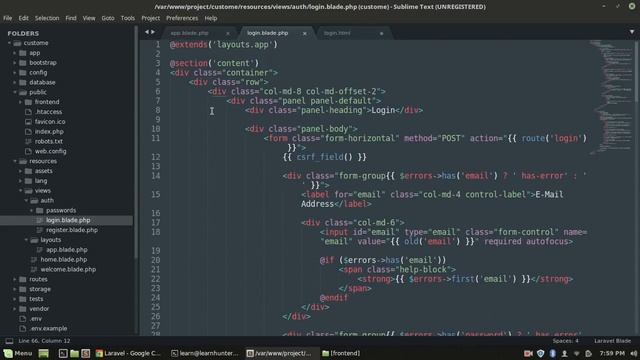Screen dimensions: 640x360
Task: Collapse the layouts folder arrow
Action: click(27, 240)
